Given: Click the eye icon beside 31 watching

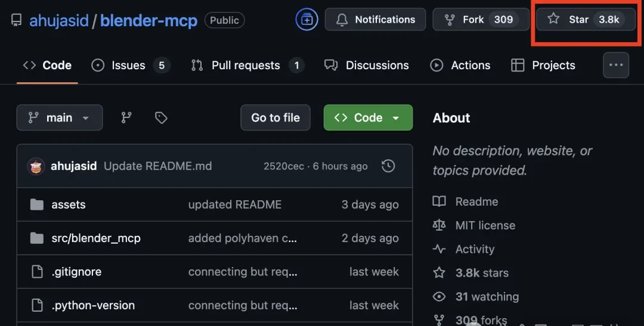Looking at the screenshot, I should tap(439, 296).
